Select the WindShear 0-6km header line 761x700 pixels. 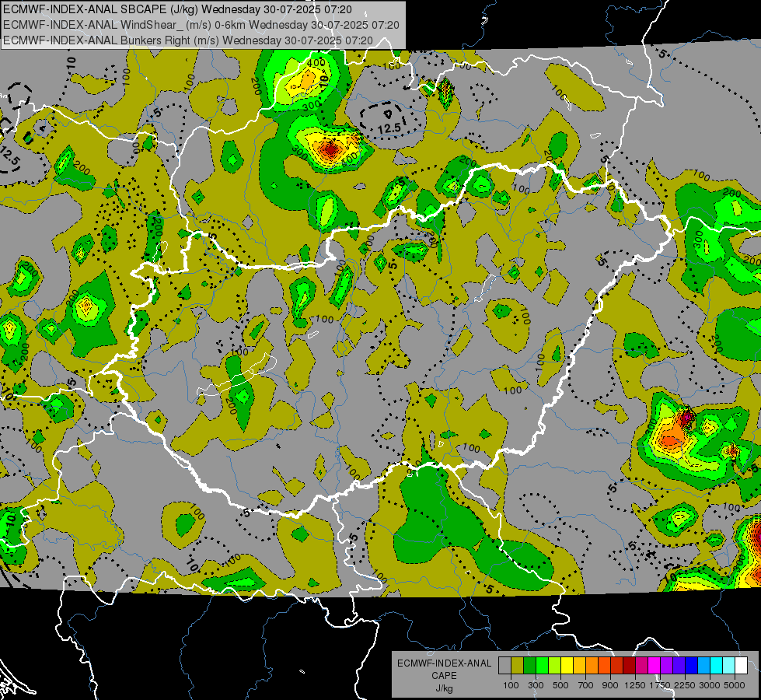click(x=201, y=25)
